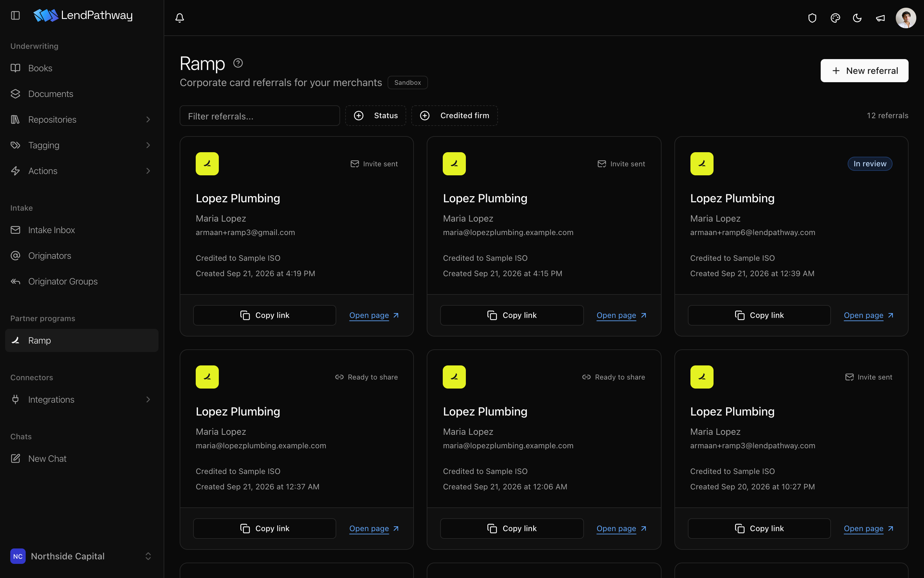Copy link for referral created 4:15 PM
The height and width of the screenshot is (578, 924).
point(512,315)
